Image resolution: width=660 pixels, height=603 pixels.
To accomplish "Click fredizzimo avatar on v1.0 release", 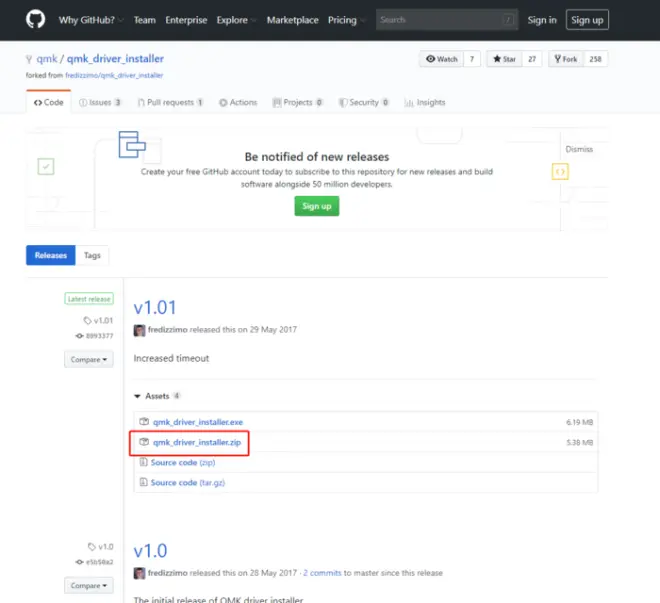I will point(139,573).
